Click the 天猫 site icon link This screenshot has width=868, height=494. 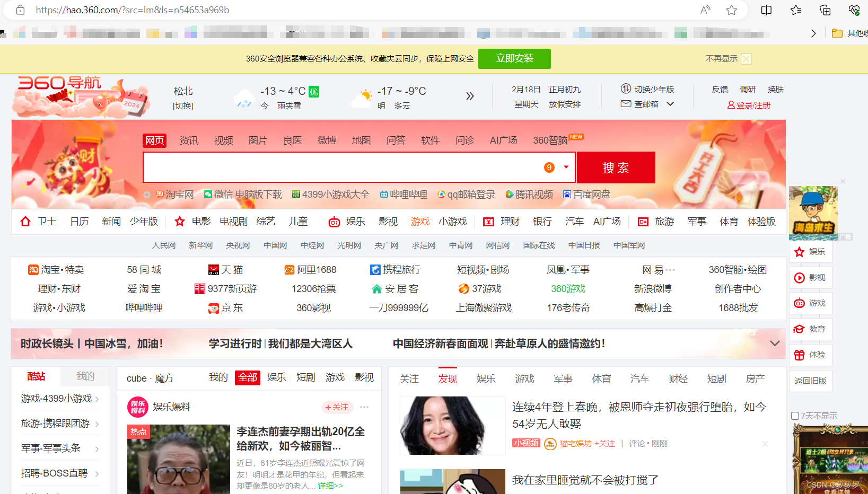[214, 270]
